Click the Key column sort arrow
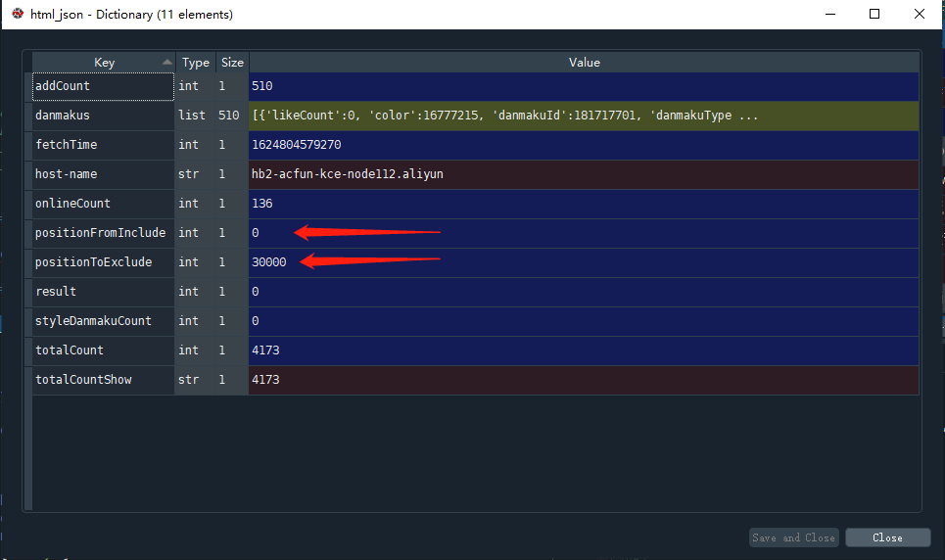The height and width of the screenshot is (560, 945). 166,62
